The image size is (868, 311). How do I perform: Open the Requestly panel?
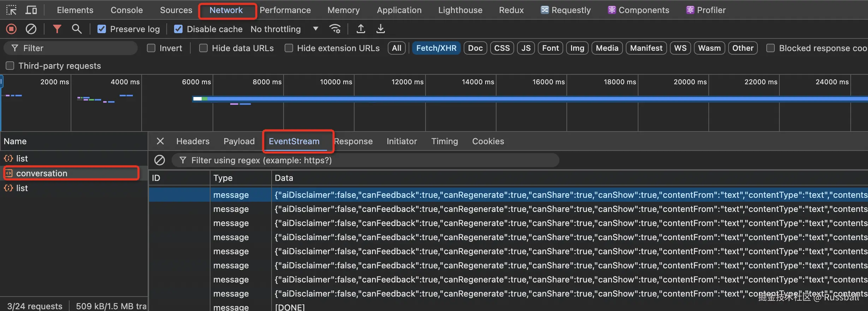point(565,10)
